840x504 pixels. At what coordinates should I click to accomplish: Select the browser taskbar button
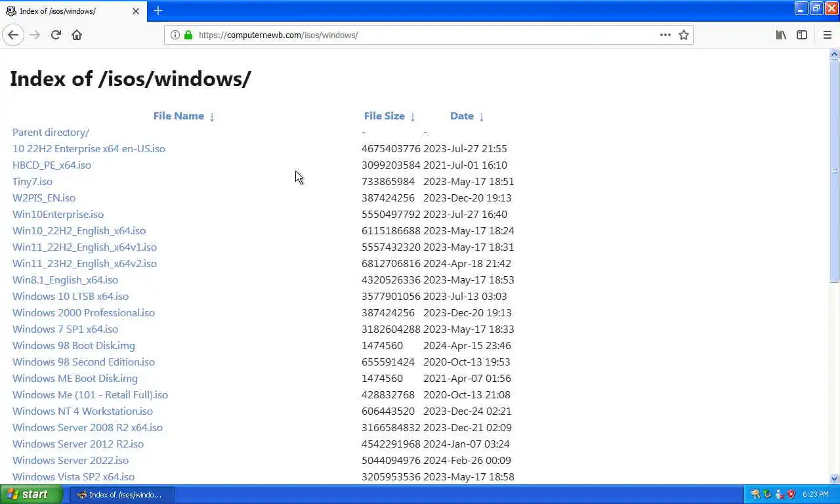pyautogui.click(x=122, y=495)
